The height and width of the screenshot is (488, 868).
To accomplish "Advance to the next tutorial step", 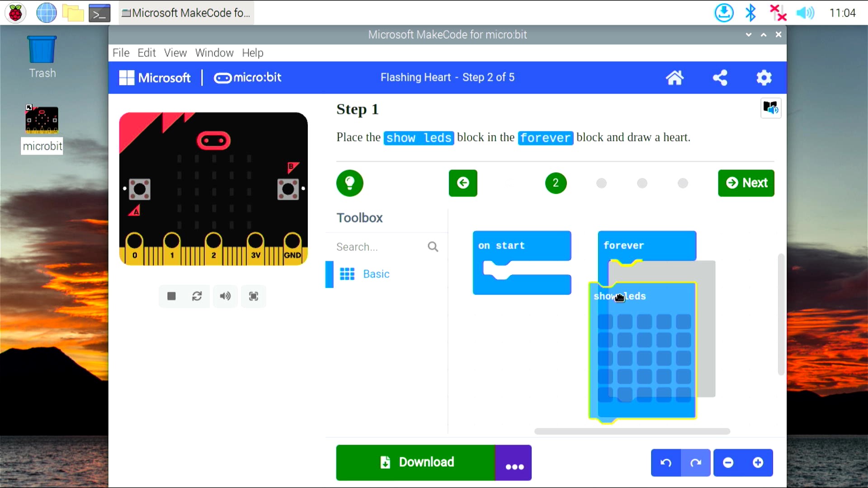I will click(x=746, y=183).
